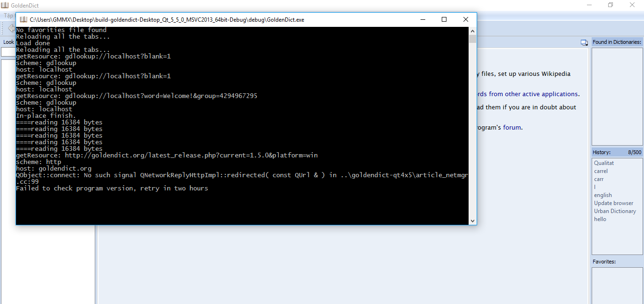
Task: Open the program's 'forum' link
Action: [512, 127]
